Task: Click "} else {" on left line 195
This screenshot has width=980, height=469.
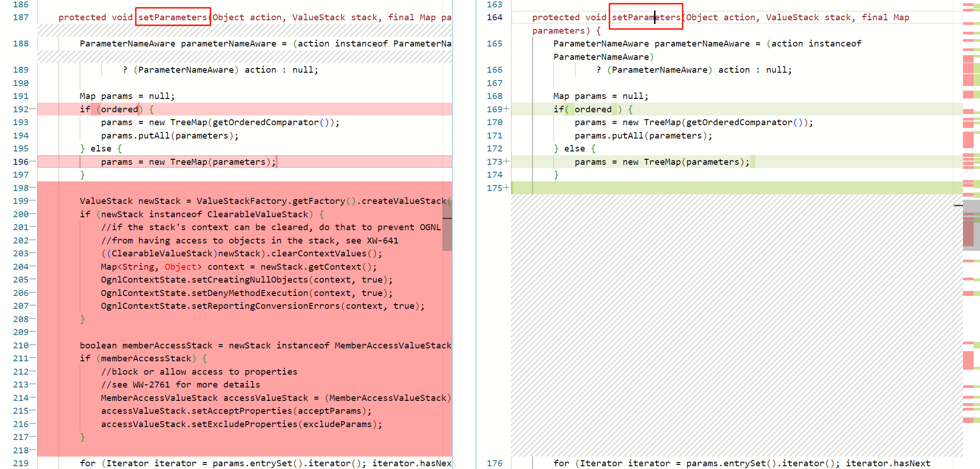Action: click(x=101, y=148)
